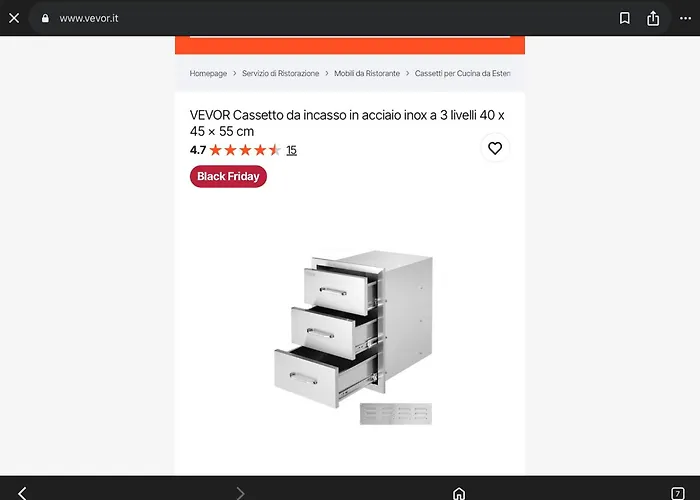Viewport: 700px width, 500px height.
Task: Click the three-drawer product image
Action: point(353,338)
